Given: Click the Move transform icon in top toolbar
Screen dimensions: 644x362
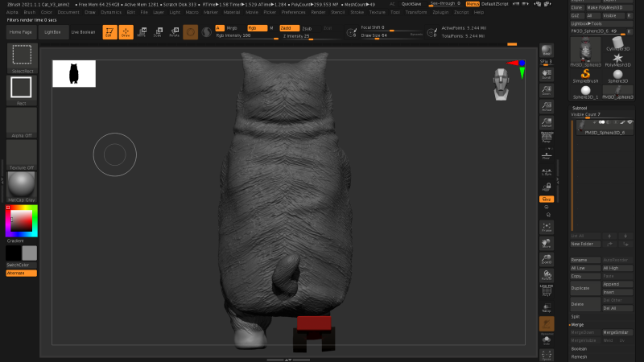Looking at the screenshot, I should point(142,32).
